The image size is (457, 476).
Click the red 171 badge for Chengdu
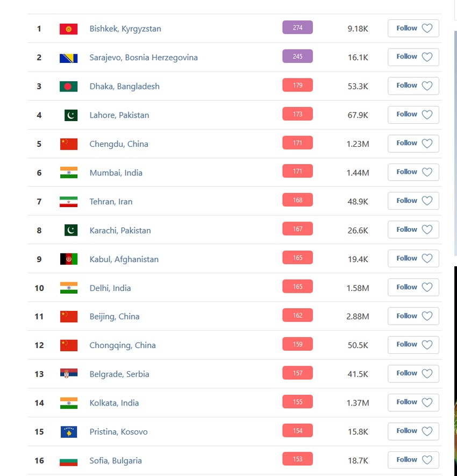pyautogui.click(x=297, y=143)
